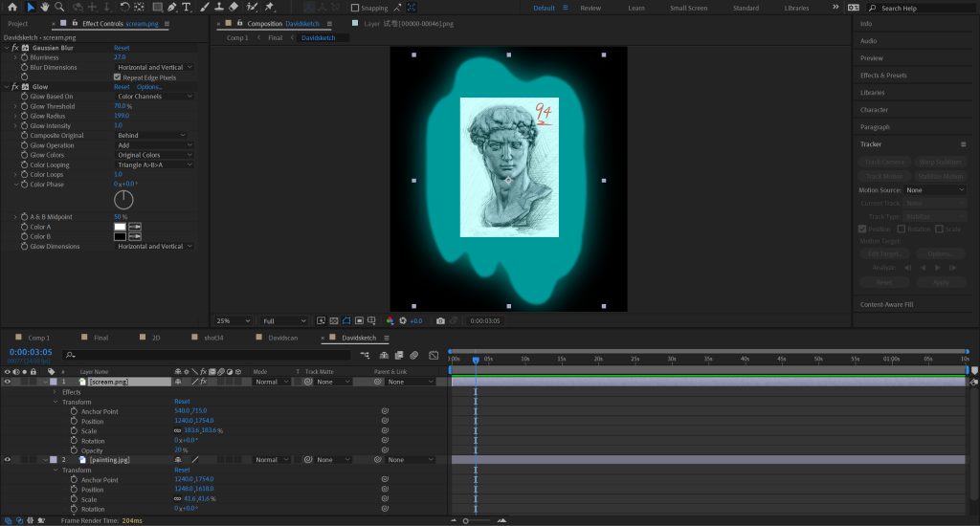Reset the Gaussian Blur effect
Image resolution: width=980 pixels, height=526 pixels.
[x=122, y=48]
